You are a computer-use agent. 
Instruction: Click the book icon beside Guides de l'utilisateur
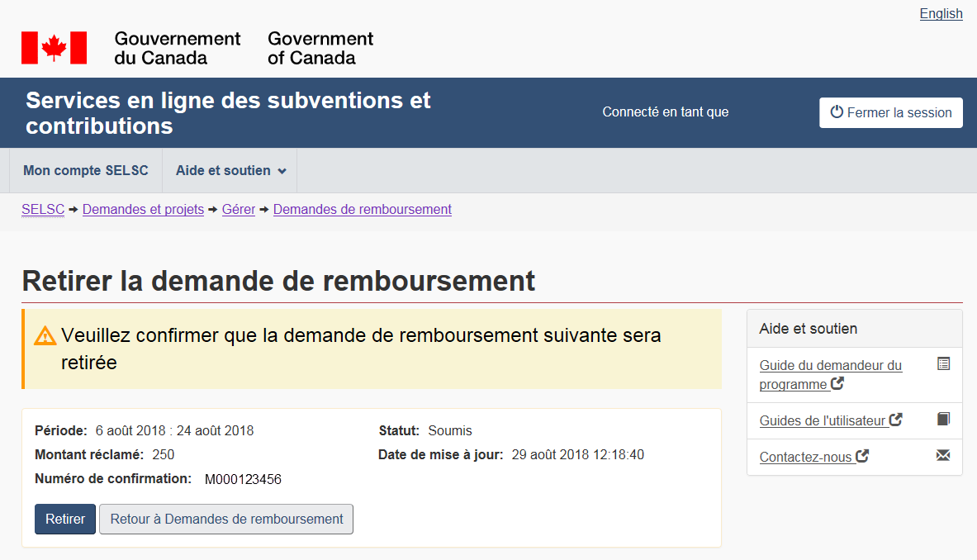[943, 419]
